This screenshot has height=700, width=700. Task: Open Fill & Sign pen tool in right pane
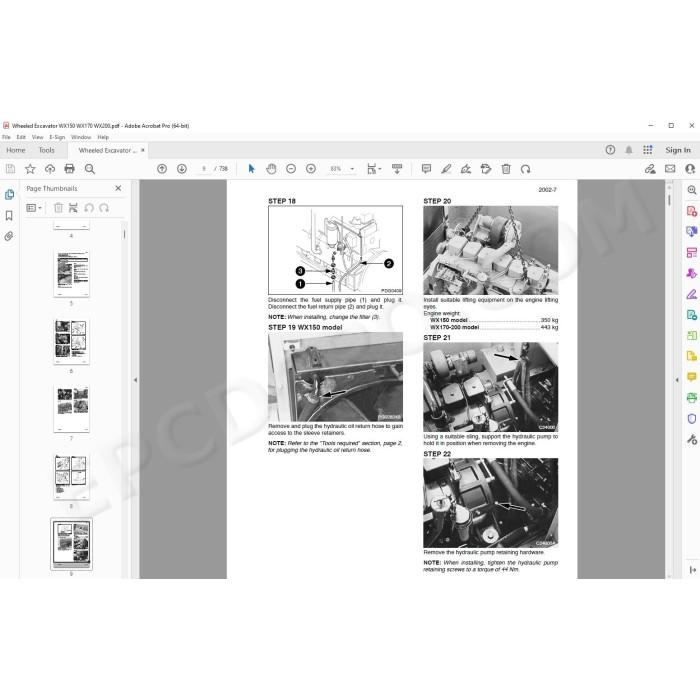click(692, 294)
